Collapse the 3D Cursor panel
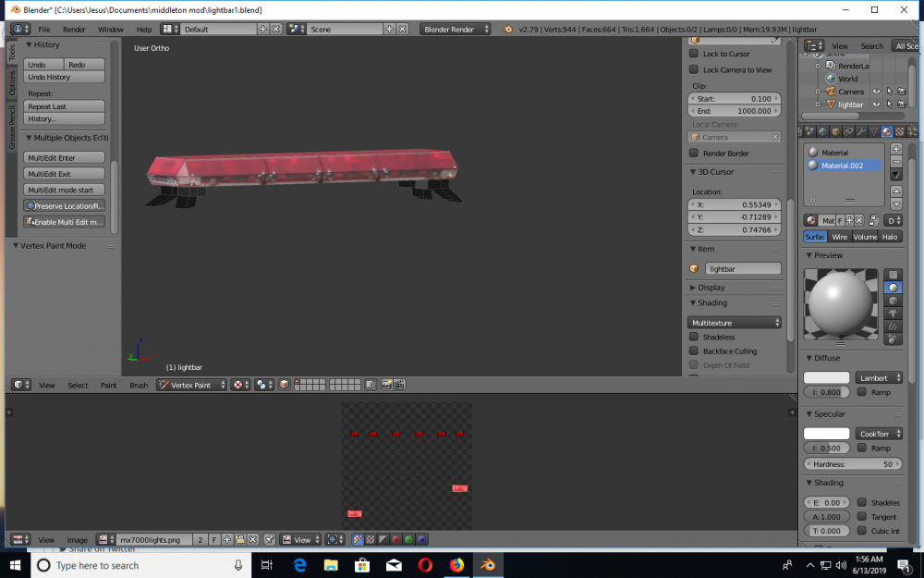 coord(693,172)
